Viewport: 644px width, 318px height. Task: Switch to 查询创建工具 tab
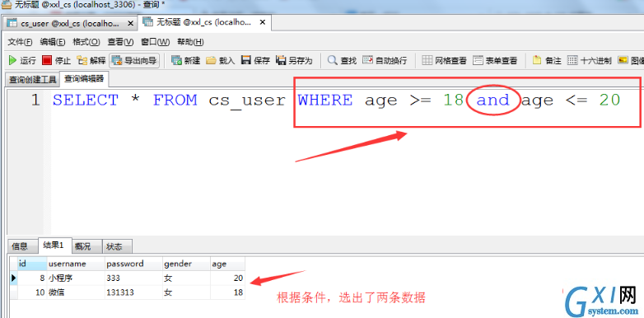(33, 80)
